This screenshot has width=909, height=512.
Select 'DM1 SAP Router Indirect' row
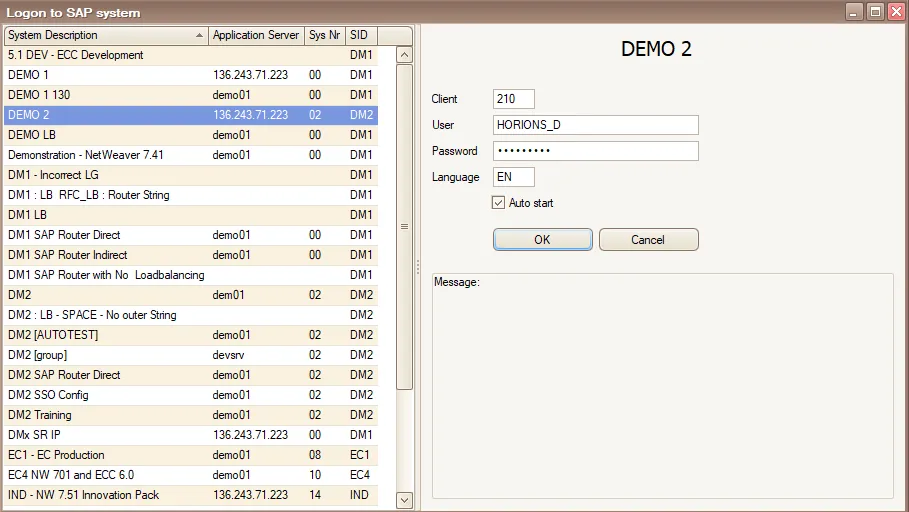(191, 255)
